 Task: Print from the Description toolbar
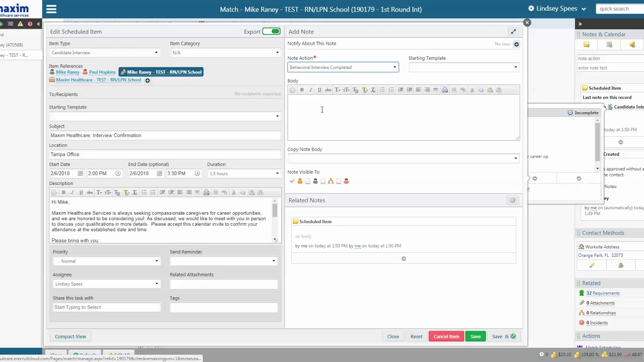tap(206, 193)
